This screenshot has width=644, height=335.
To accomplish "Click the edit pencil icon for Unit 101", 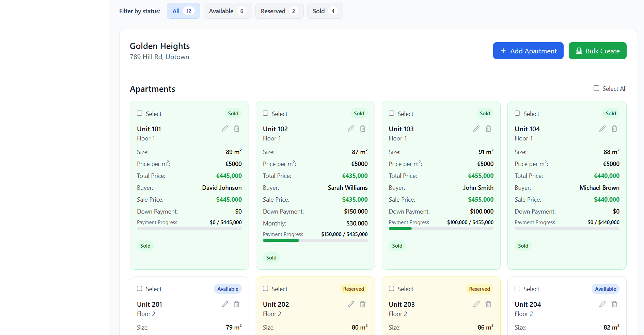I will 225,129.
